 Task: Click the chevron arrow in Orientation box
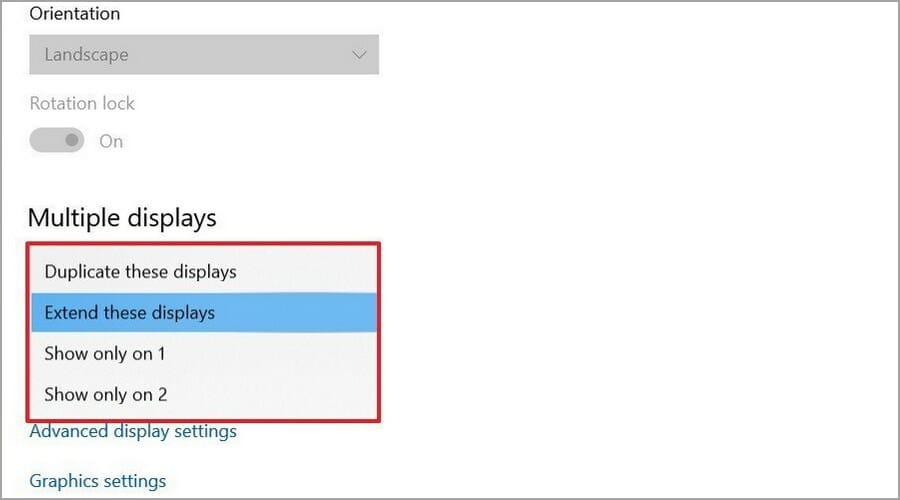tap(359, 55)
